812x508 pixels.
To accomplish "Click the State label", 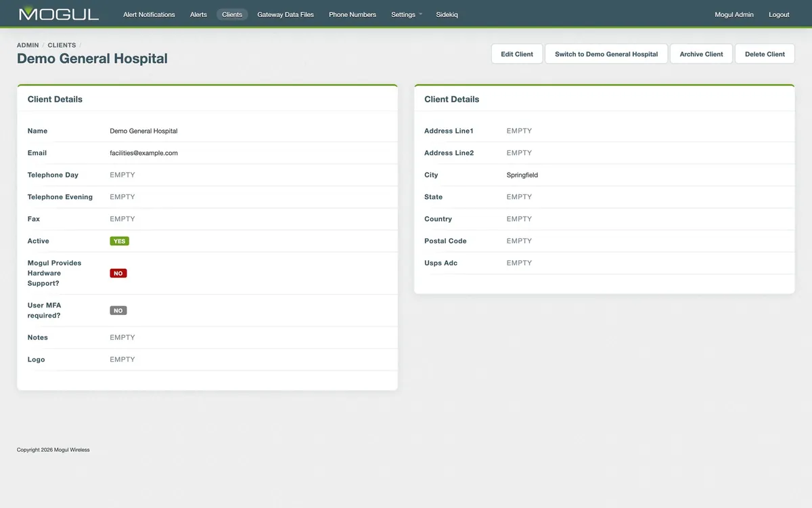I will click(433, 197).
